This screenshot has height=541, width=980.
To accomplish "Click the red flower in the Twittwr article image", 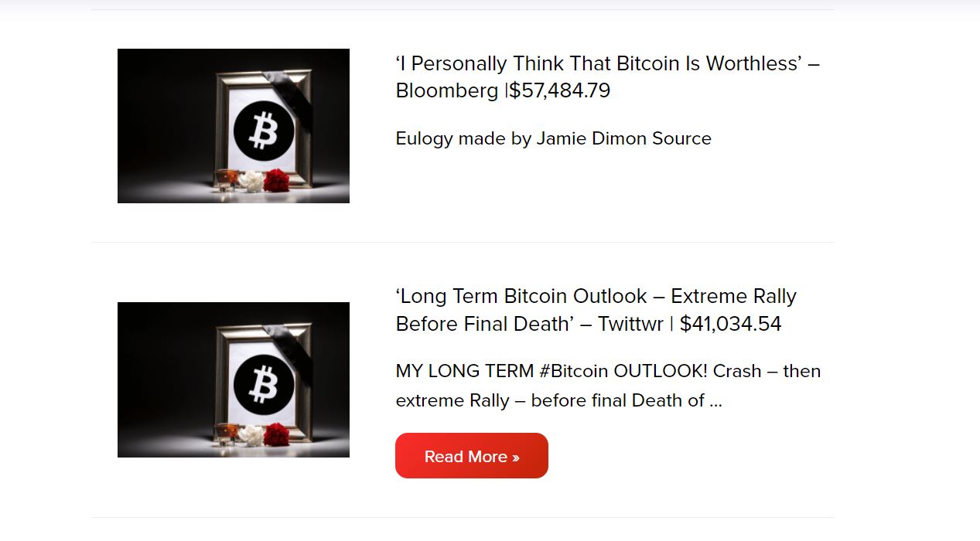I will tap(276, 434).
